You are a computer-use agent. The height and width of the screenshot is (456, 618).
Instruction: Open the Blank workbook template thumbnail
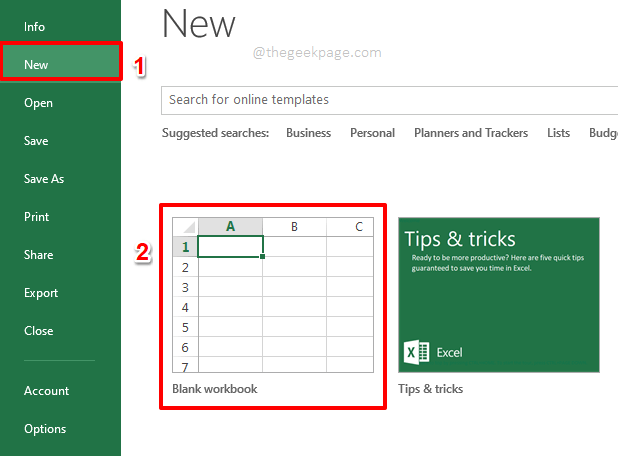click(x=272, y=293)
